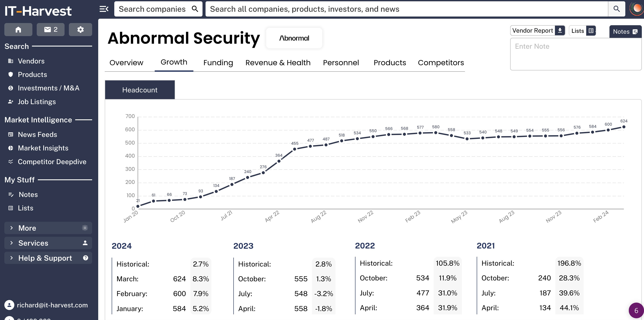Open News Feeds page

(37, 135)
